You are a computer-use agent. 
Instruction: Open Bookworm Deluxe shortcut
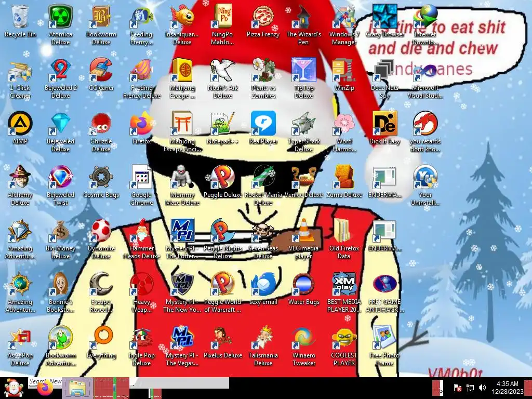(x=101, y=24)
